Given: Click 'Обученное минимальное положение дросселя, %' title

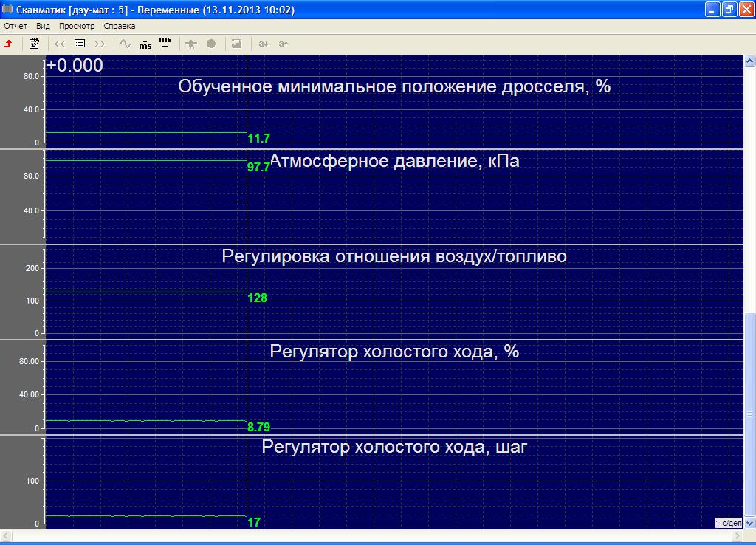Looking at the screenshot, I should point(394,86).
